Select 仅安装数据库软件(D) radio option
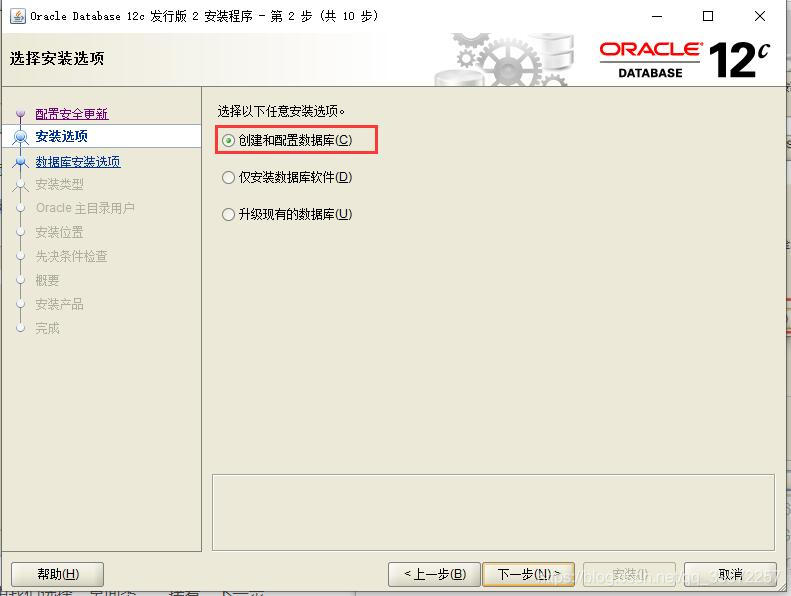Image resolution: width=791 pixels, height=596 pixels. click(x=287, y=177)
